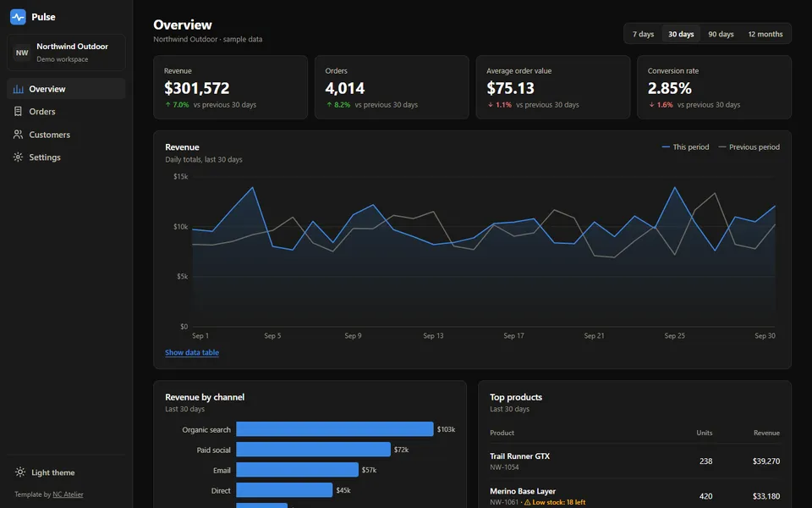
Task: Select the 90 days range
Action: (x=721, y=34)
